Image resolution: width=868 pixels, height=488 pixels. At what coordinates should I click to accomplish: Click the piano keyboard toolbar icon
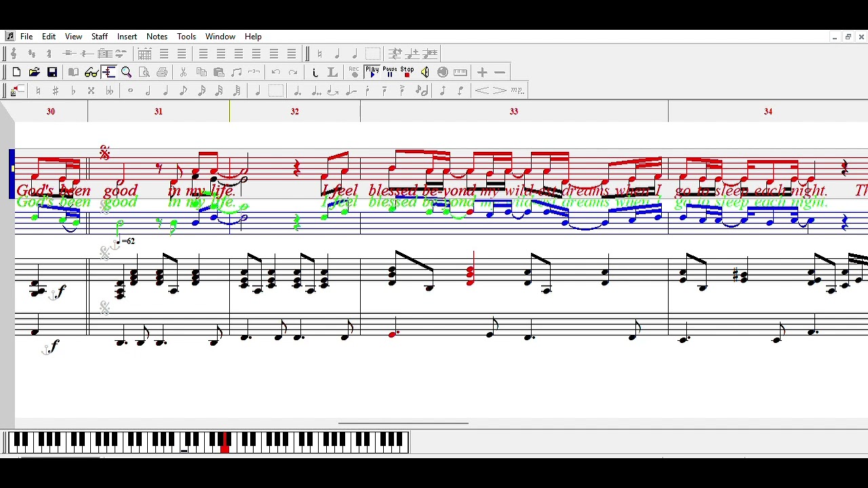click(x=460, y=73)
